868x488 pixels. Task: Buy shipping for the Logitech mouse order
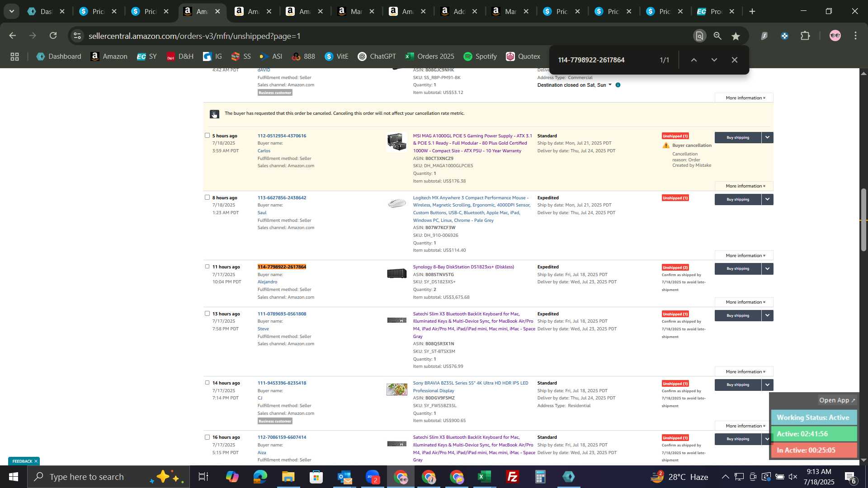(738, 199)
